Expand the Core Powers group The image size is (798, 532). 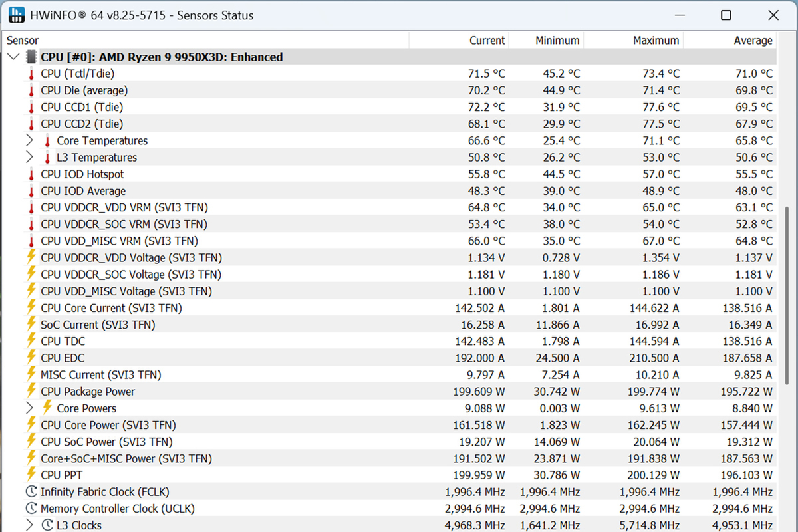(29, 408)
